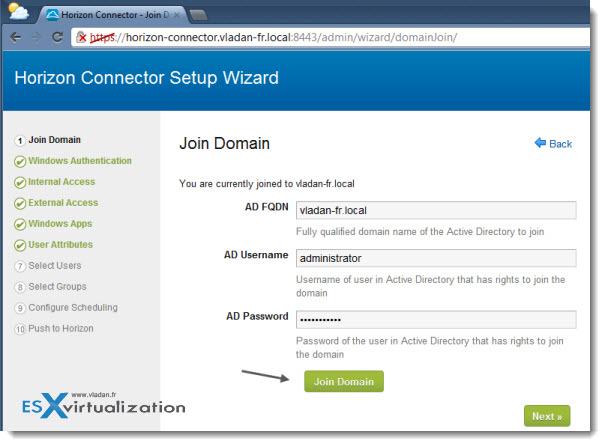Open the Join Domain wizard step
The width and height of the screenshot is (605, 446).
(x=54, y=140)
